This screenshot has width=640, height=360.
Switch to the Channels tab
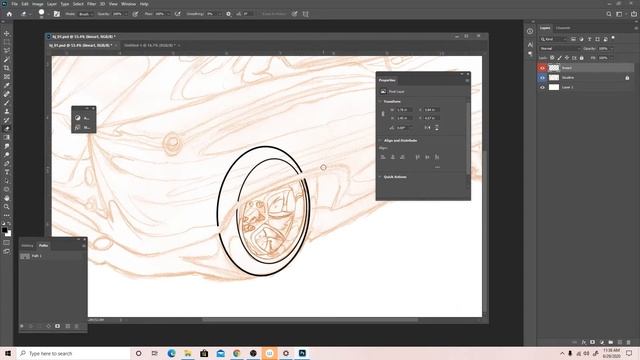[x=563, y=28]
